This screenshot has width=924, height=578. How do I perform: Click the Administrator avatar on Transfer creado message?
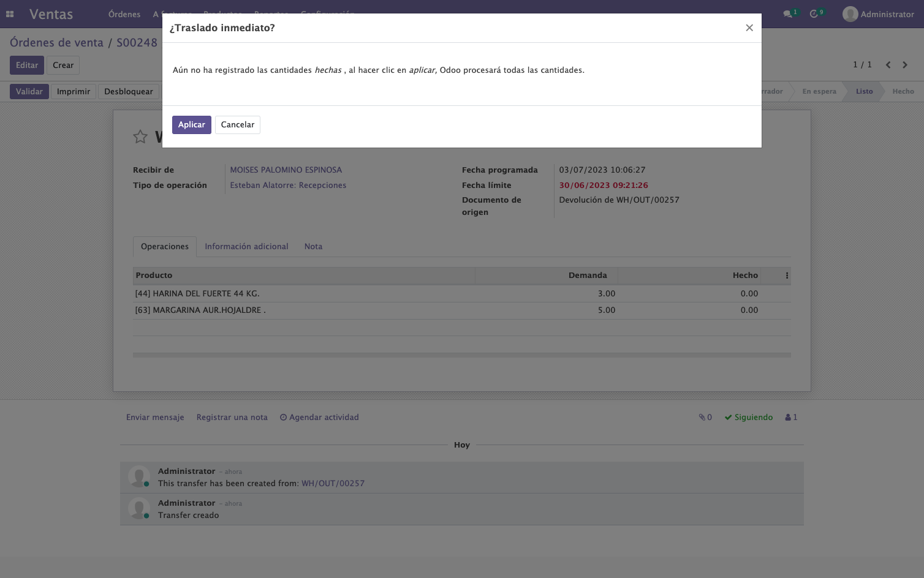139,509
